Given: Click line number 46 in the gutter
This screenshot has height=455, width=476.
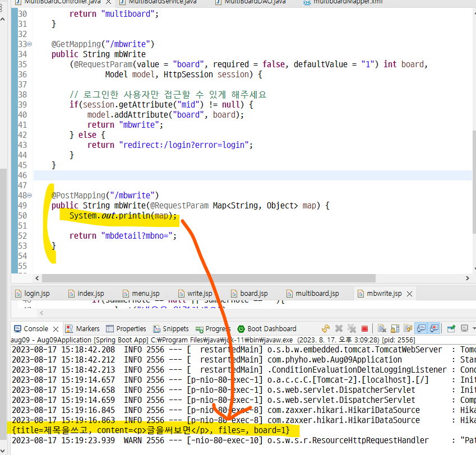Looking at the screenshot, I should pos(22,175).
